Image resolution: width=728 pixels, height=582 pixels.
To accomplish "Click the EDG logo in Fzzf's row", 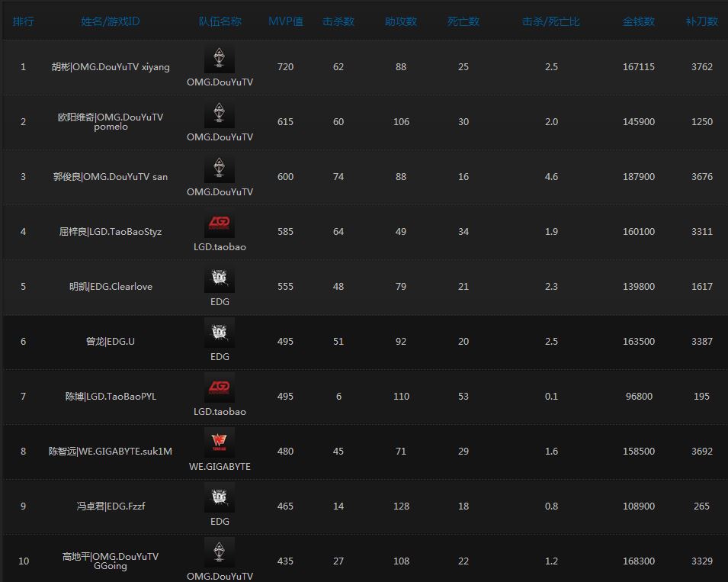I will 220,499.
